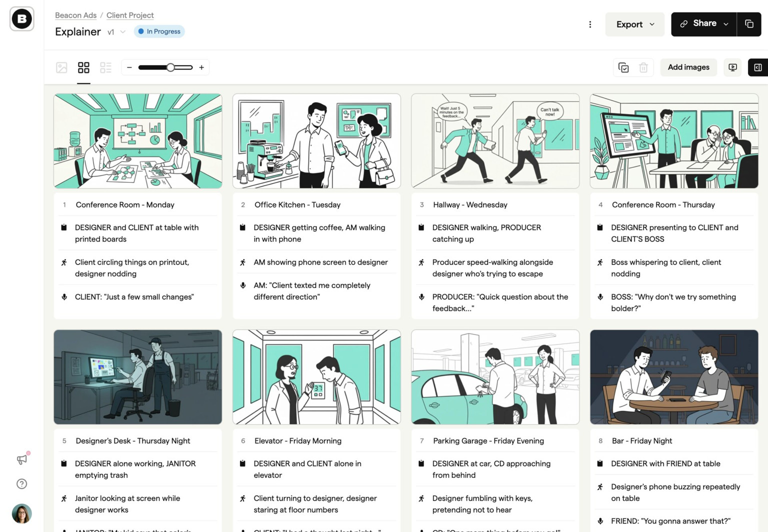Viewport: 768px width, 532px height.
Task: Open the v1 version dropdown
Action: pos(116,31)
